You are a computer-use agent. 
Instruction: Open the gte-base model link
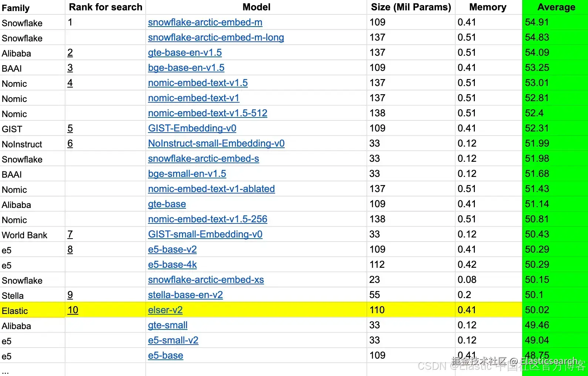[x=167, y=204]
